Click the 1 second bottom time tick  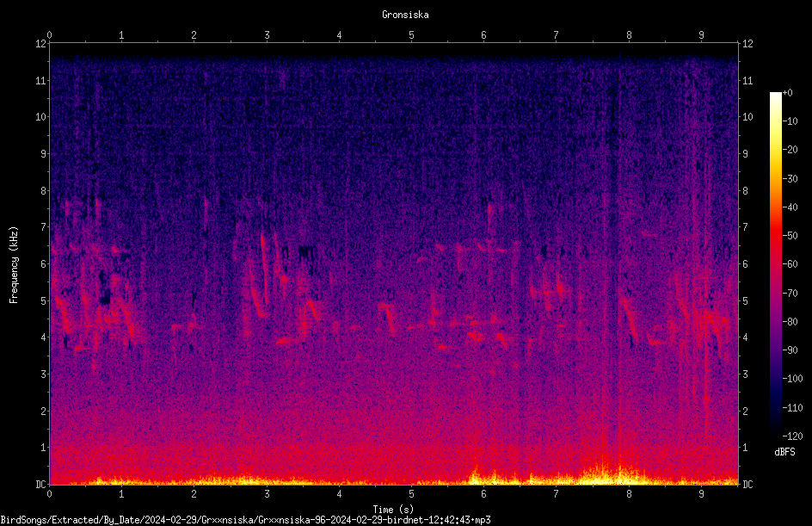121,494
